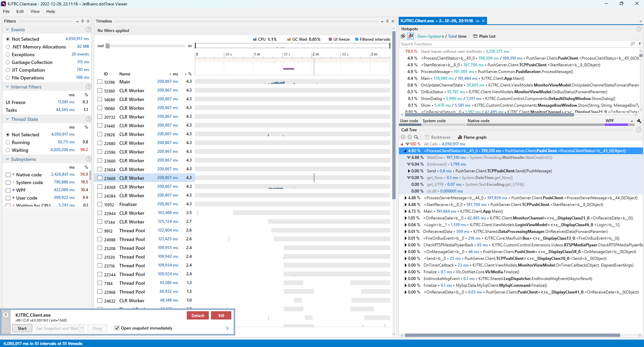Open help for Events filter section
Screen dimensions: 644x347
[x=88, y=30]
